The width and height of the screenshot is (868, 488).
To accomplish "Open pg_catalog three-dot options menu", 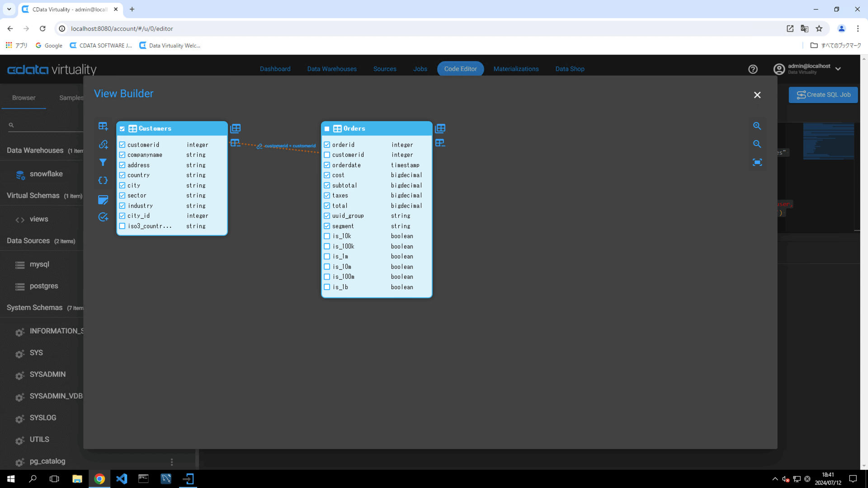I will 172,462.
